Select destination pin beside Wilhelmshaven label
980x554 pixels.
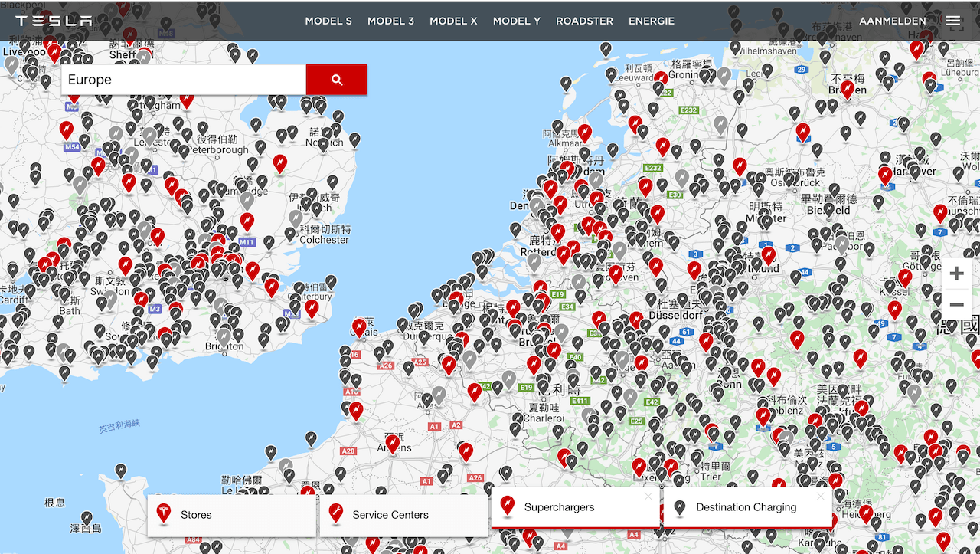[735, 47]
